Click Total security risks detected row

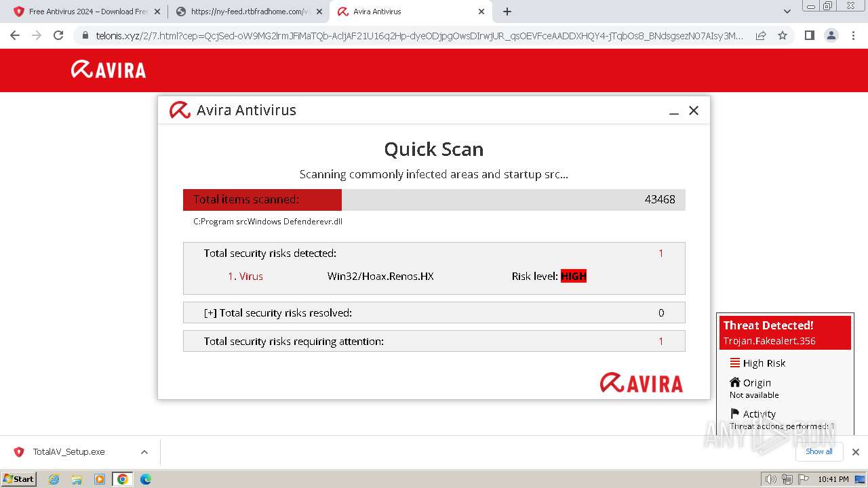tap(434, 253)
